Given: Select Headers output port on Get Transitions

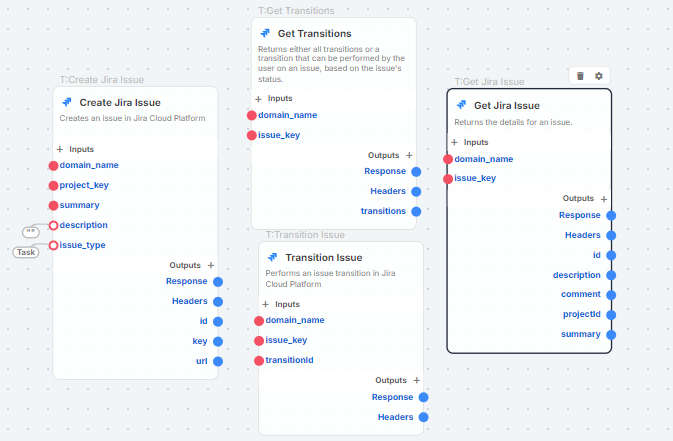Looking at the screenshot, I should pos(416,192).
